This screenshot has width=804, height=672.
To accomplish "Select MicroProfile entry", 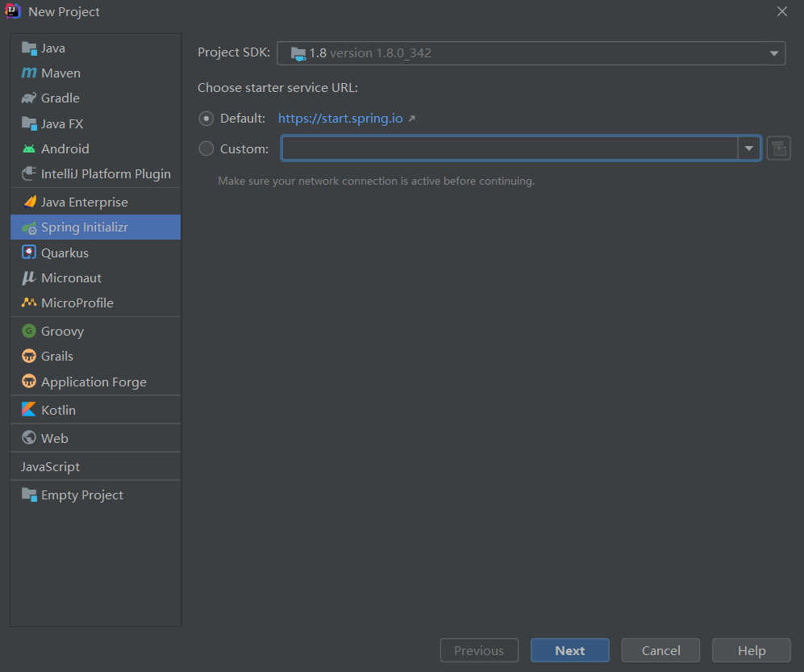I will pyautogui.click(x=95, y=303).
